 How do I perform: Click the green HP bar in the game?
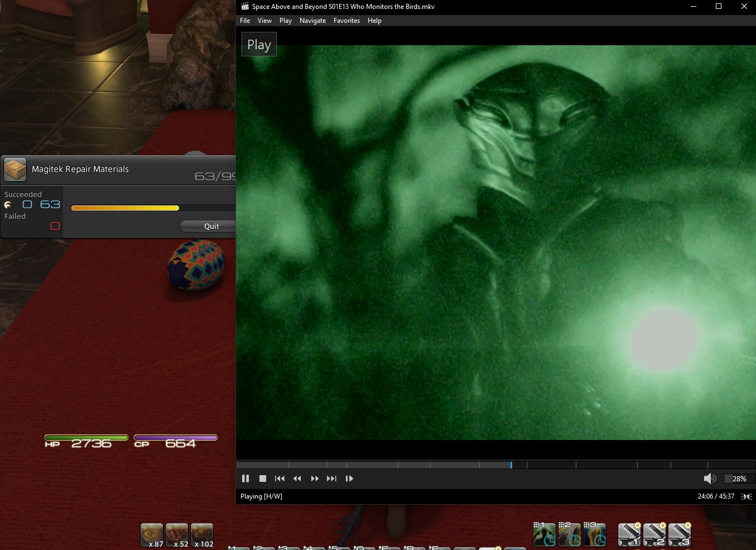tap(86, 438)
